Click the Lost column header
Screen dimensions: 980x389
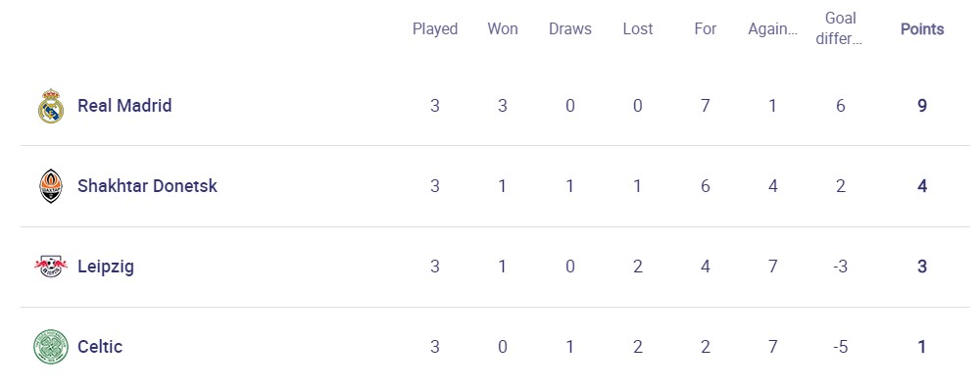tap(638, 28)
